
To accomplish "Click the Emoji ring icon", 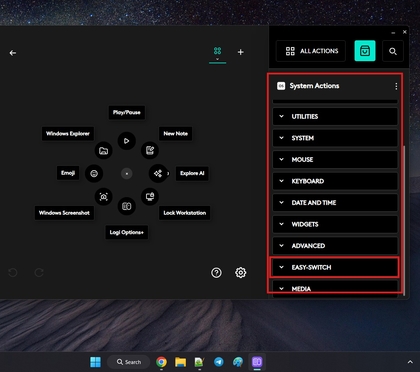I will point(94,173).
